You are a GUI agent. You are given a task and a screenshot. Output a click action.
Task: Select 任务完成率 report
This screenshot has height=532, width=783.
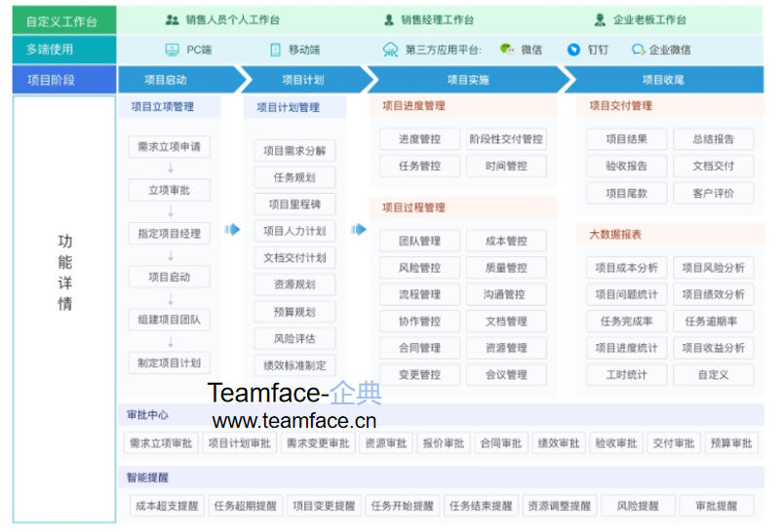[627, 322]
